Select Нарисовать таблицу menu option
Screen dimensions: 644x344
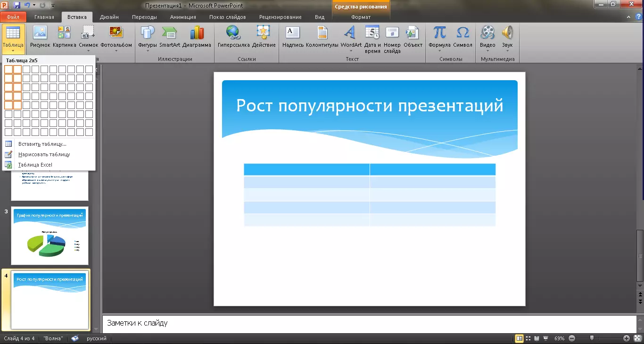click(44, 154)
